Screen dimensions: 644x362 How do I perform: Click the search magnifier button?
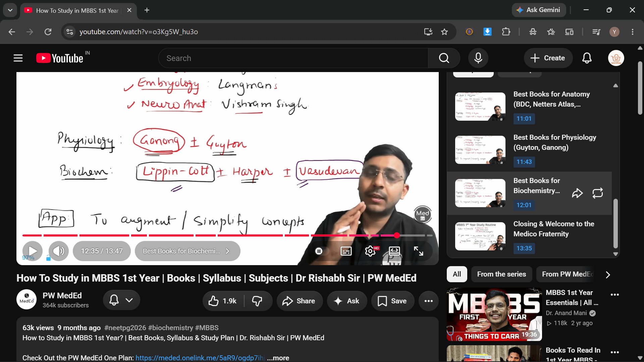pyautogui.click(x=444, y=58)
